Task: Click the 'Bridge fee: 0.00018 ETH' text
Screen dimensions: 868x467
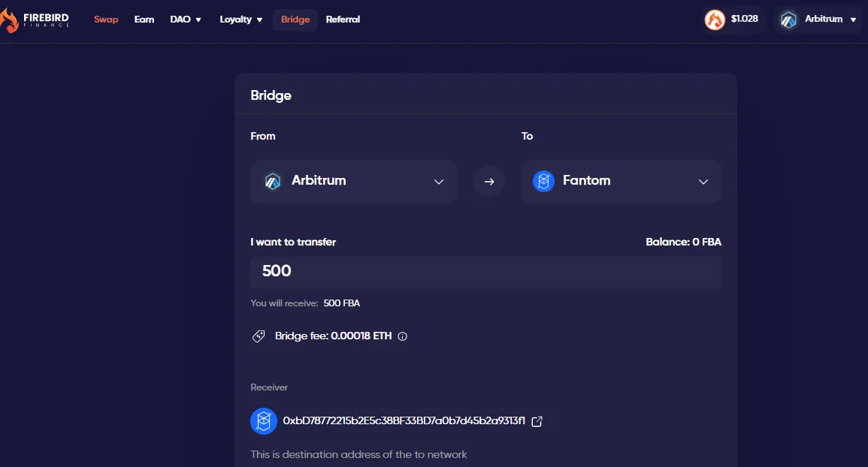Action: (333, 336)
